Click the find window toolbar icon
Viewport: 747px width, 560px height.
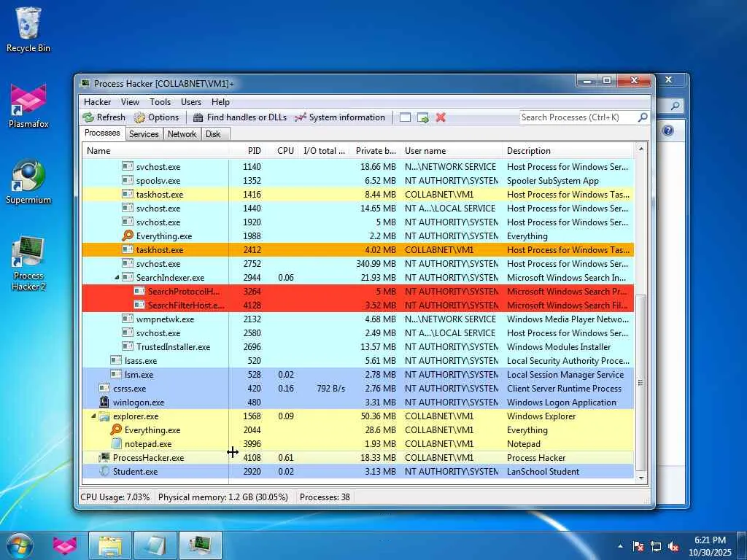pyautogui.click(x=405, y=117)
